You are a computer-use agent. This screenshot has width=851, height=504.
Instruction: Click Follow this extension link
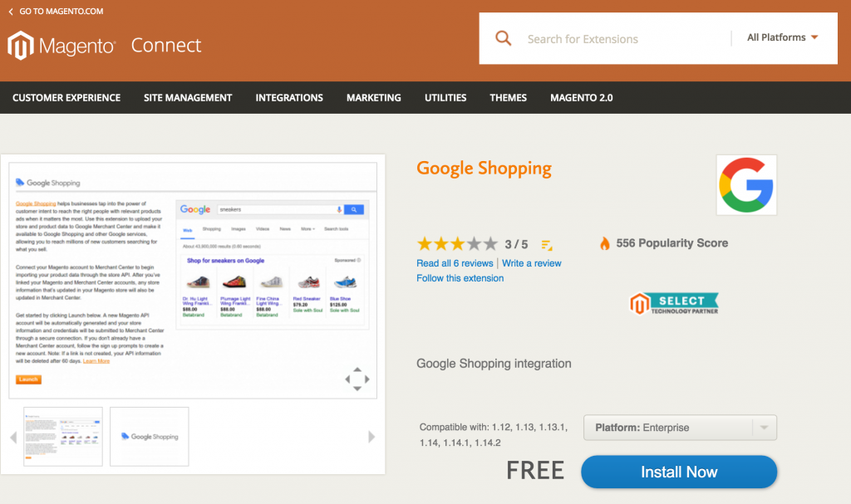tap(460, 278)
